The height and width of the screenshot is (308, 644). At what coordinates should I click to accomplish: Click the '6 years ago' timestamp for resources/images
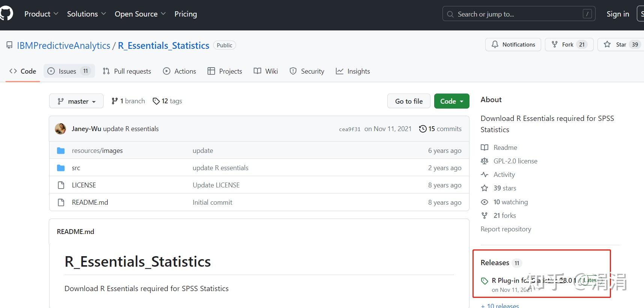(445, 151)
